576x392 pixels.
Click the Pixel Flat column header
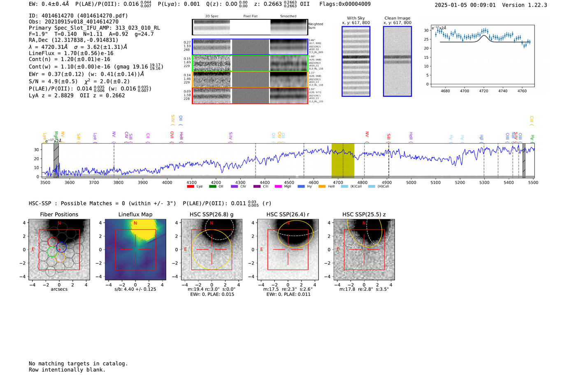click(x=250, y=16)
